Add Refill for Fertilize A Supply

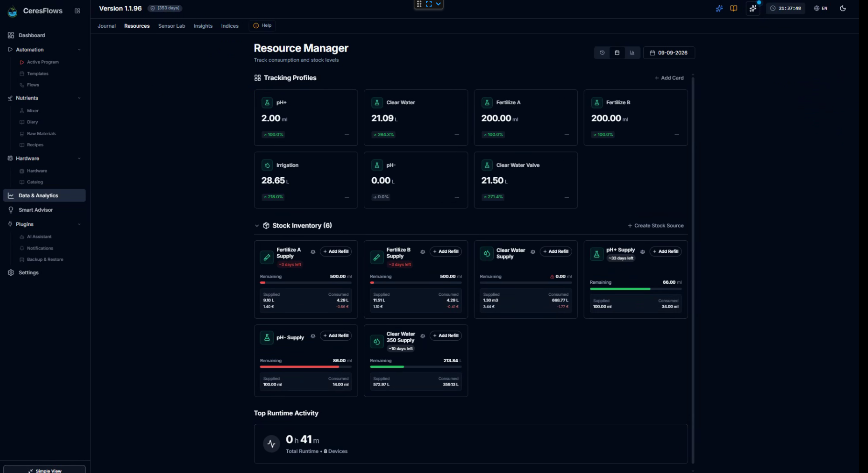point(336,251)
